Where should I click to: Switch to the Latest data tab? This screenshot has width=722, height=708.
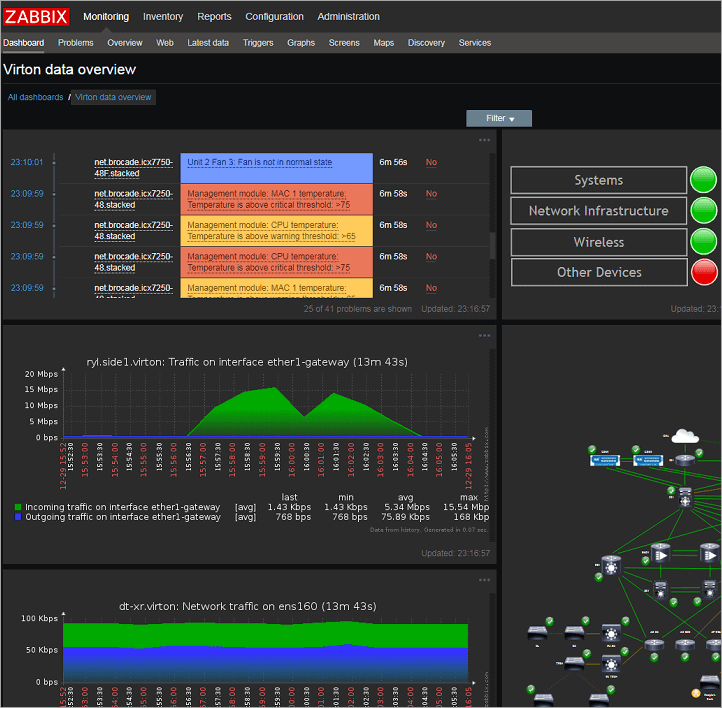(208, 43)
